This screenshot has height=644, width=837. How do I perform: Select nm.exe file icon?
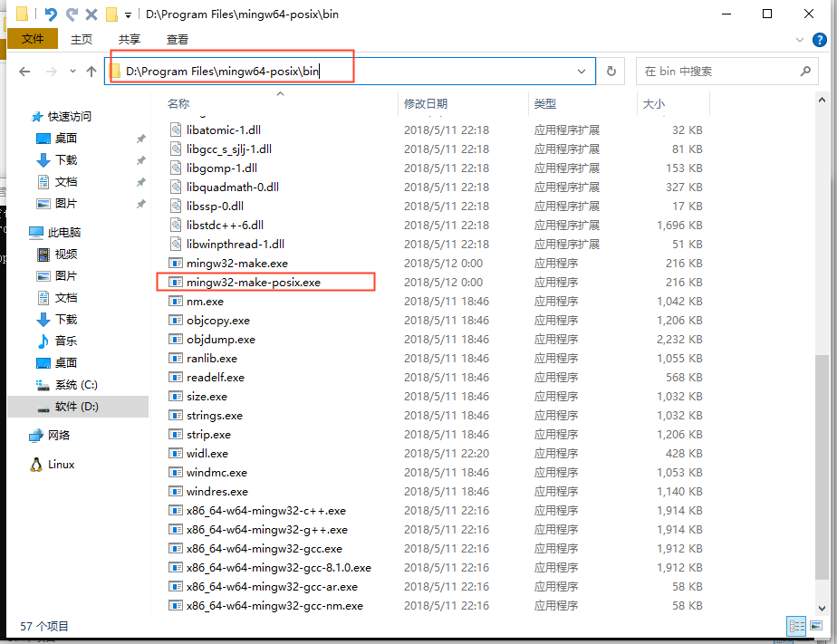click(176, 301)
